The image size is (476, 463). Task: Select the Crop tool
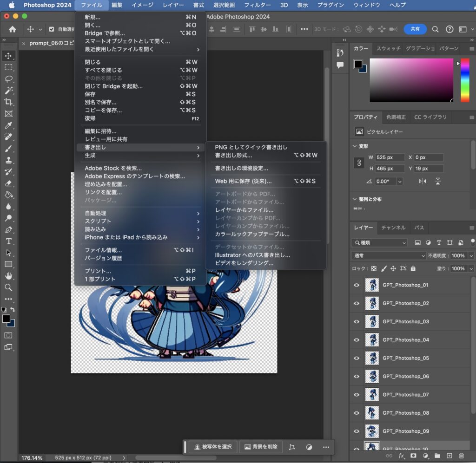pyautogui.click(x=8, y=102)
